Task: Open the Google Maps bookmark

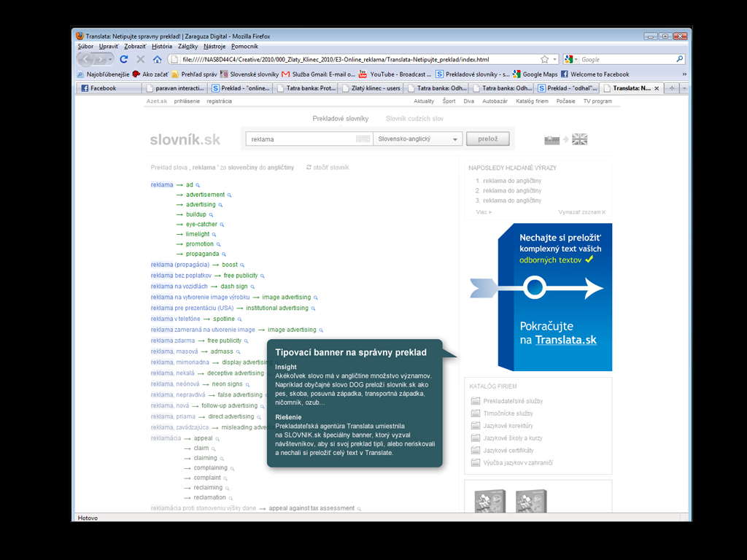Action: click(535, 74)
